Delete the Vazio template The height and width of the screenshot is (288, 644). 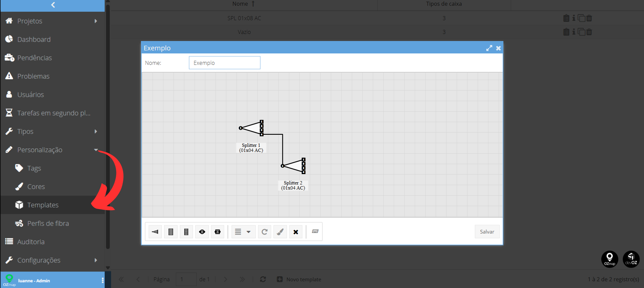(589, 32)
